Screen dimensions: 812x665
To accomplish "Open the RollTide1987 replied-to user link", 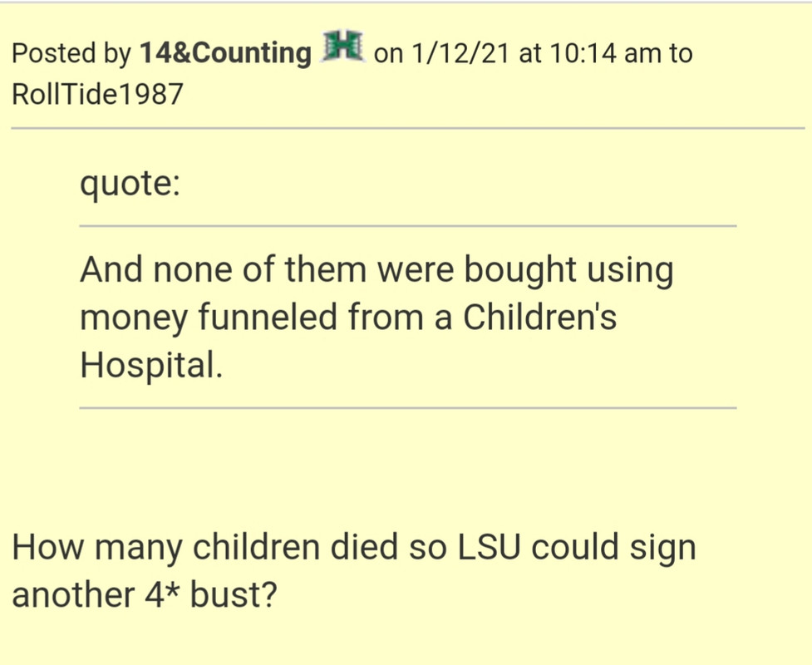I will click(97, 94).
